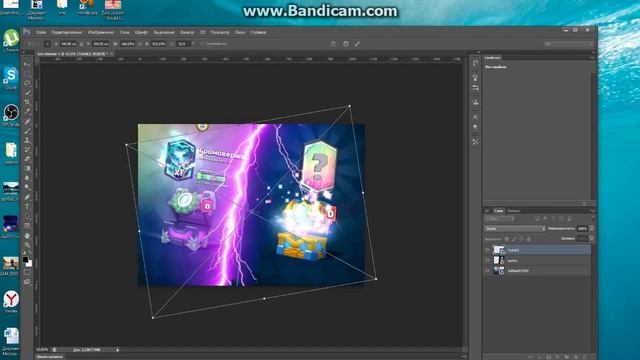Create a new layer group
640x360 pixels.
pyautogui.click(x=566, y=357)
